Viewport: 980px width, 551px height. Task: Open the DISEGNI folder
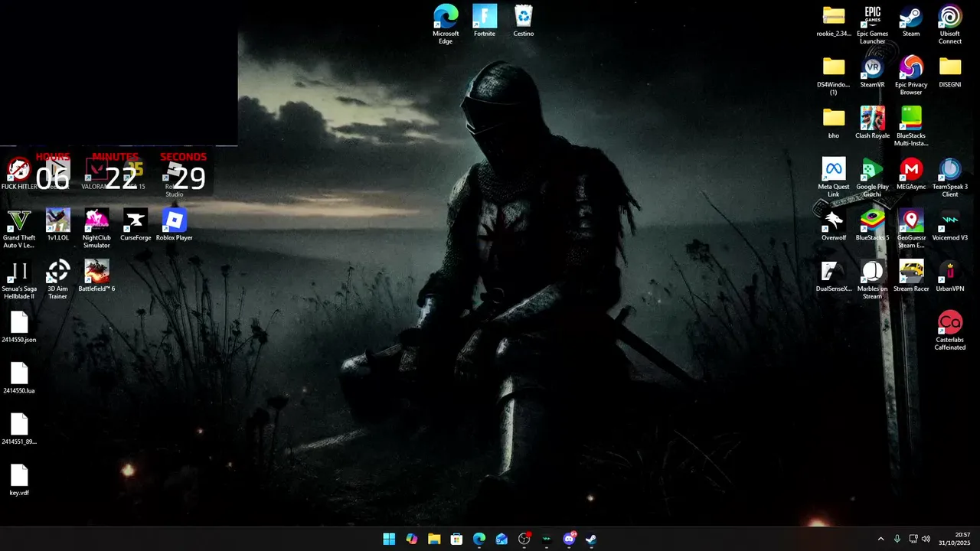click(x=950, y=72)
